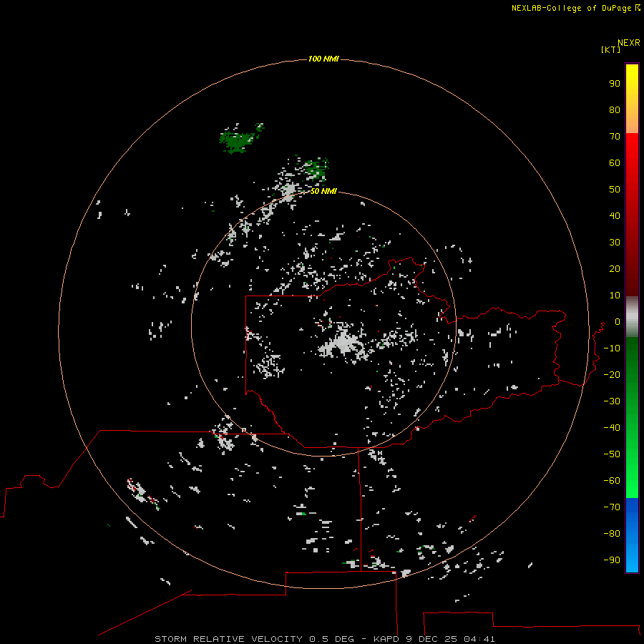Image resolution: width=644 pixels, height=644 pixels.
Task: Select the -90 value on the velocity scale
Action: 612,560
